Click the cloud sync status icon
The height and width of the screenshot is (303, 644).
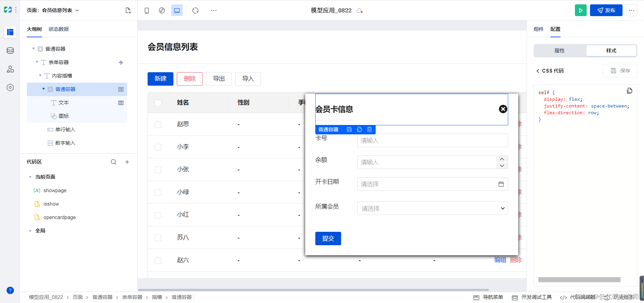pos(360,11)
